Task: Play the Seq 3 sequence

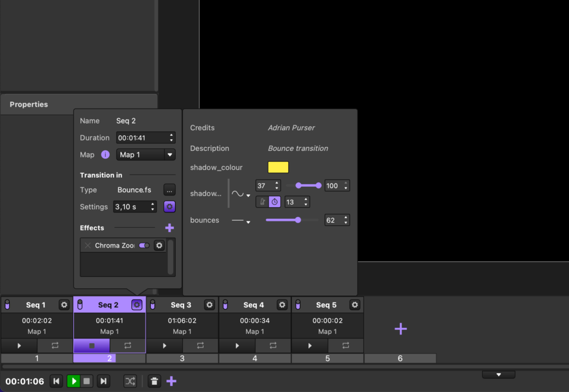Action: (164, 346)
